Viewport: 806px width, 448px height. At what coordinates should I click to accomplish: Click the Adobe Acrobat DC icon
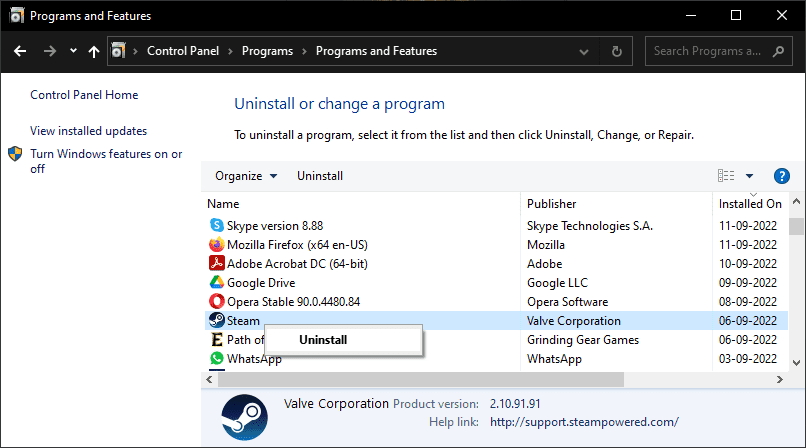click(217, 263)
